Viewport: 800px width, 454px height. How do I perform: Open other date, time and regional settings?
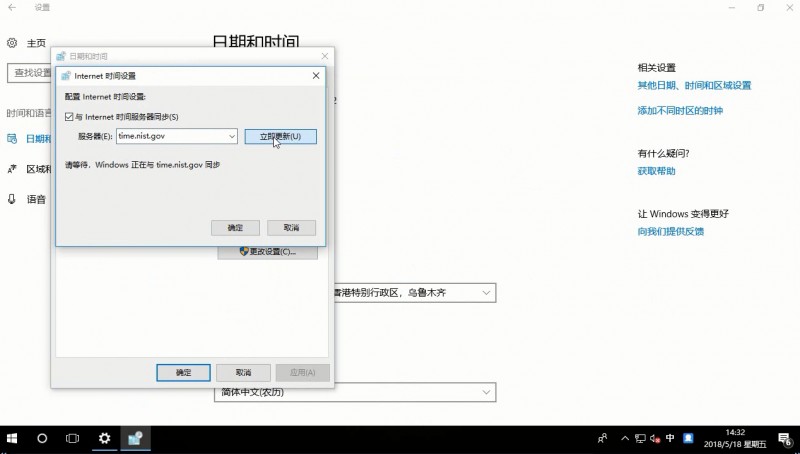[x=694, y=85]
